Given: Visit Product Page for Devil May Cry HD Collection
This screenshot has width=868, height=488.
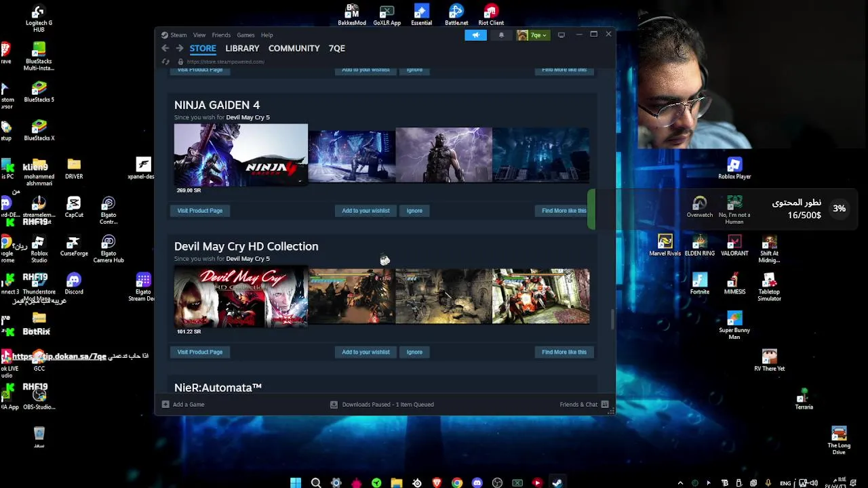Looking at the screenshot, I should point(199,352).
